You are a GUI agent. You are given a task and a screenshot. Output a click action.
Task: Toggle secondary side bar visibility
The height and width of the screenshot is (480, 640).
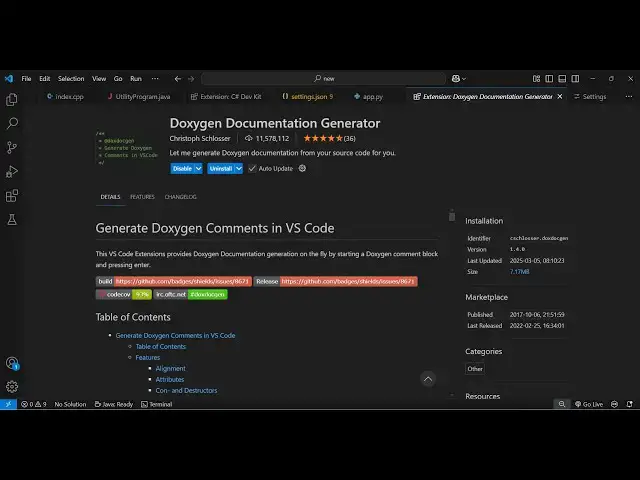point(575,78)
